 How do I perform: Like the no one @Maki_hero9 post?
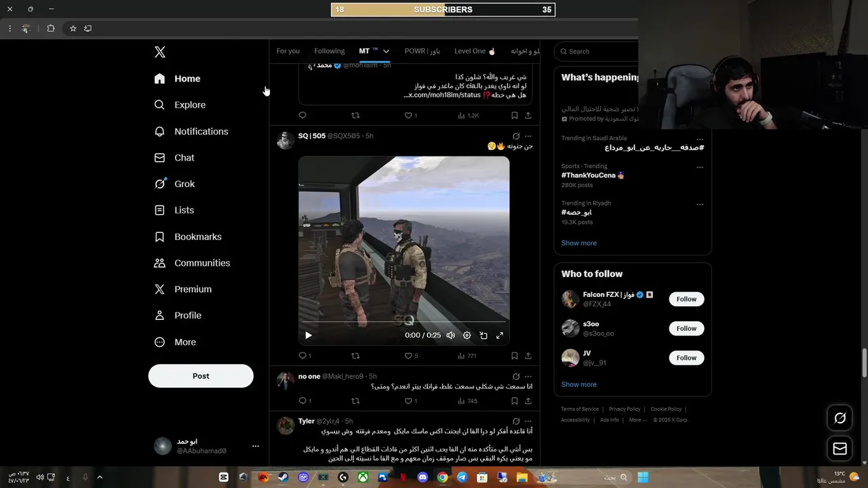[408, 401]
